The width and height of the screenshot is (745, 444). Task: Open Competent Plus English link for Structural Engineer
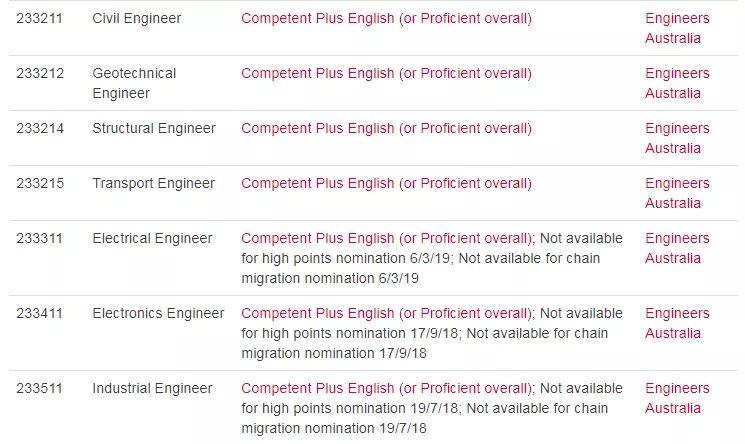(x=386, y=128)
